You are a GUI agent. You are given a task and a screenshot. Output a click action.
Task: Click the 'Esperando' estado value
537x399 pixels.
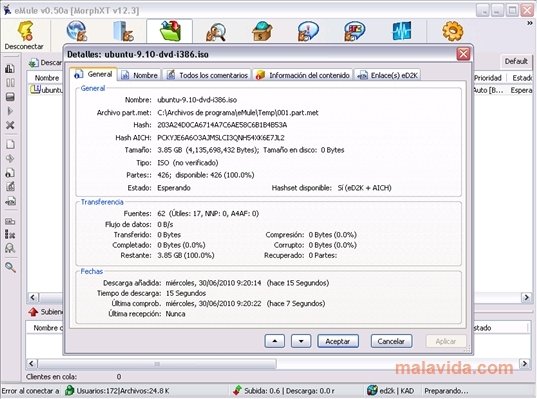(x=174, y=188)
